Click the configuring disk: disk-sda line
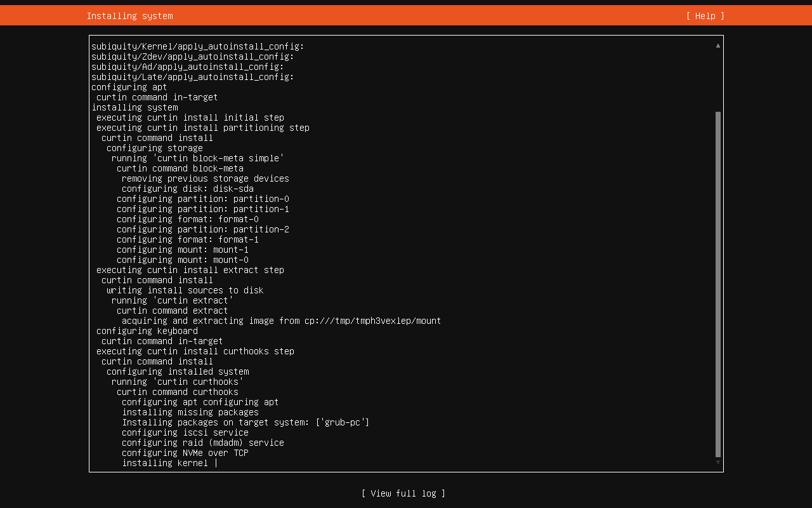Screen dimensions: 812x508 (x=190, y=188)
